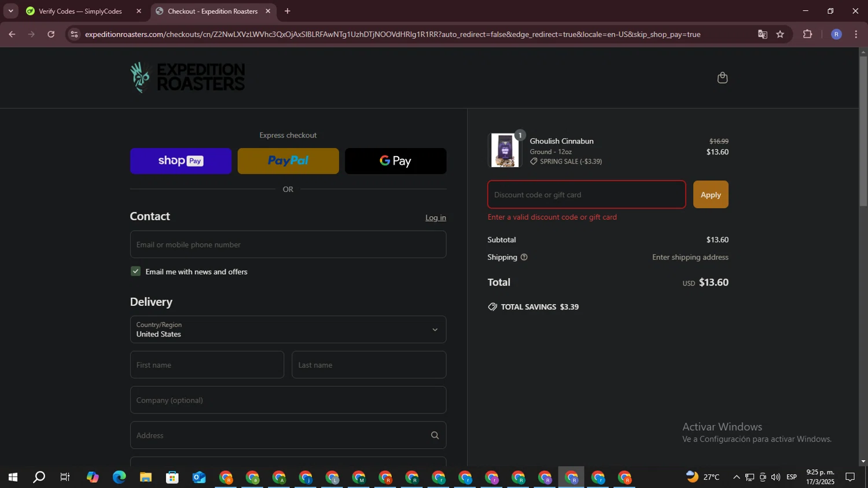Click the browser address bar URL
Viewport: 868px width, 488px height.
tap(392, 34)
